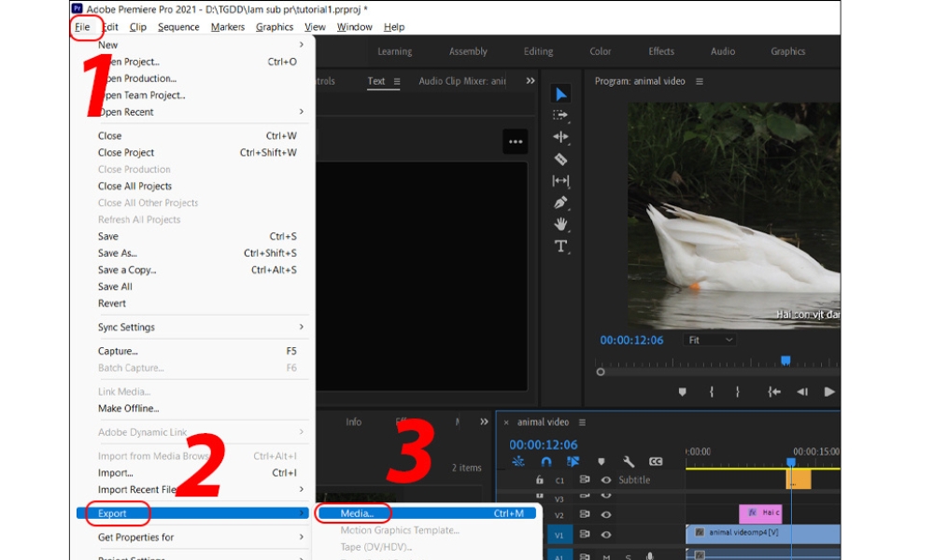Click the CC caption track options icon
The image size is (934, 560).
click(656, 461)
